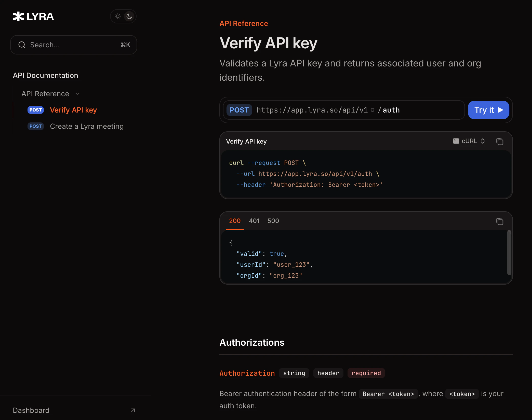This screenshot has width=532, height=420.
Task: Click the --header Authorization line in cURL
Action: [x=310, y=185]
